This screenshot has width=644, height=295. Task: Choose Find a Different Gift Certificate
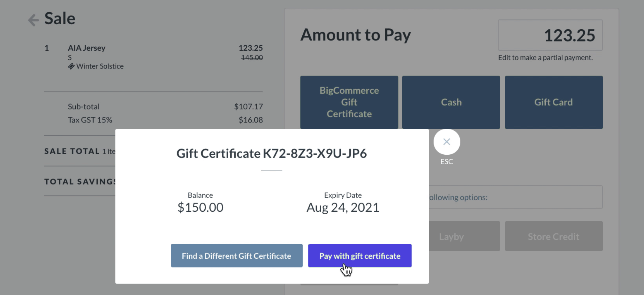pyautogui.click(x=236, y=256)
